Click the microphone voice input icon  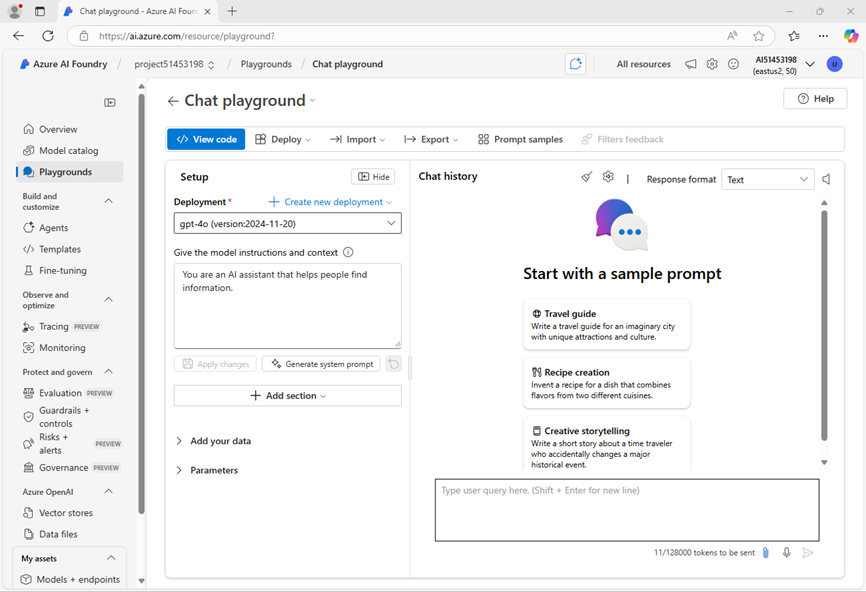(786, 552)
